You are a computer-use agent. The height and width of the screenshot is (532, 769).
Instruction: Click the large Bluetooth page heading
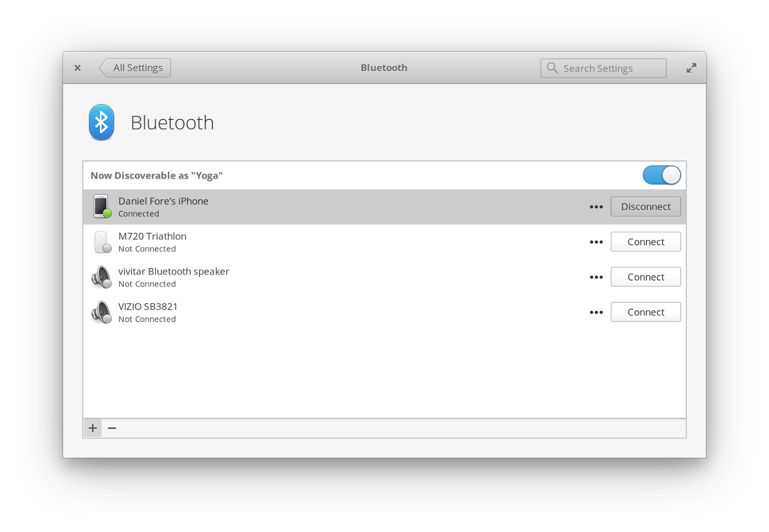172,122
